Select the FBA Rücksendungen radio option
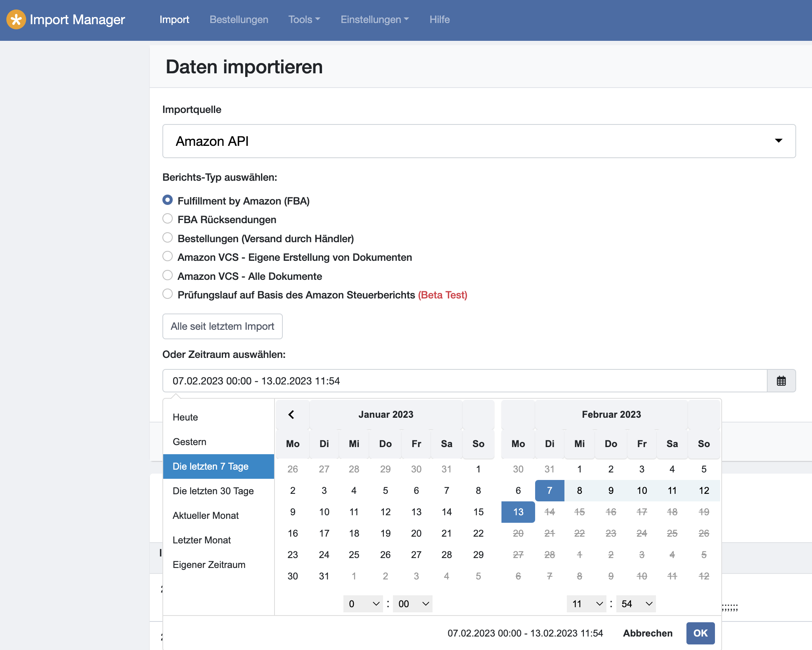This screenshot has width=812, height=650. click(x=168, y=219)
